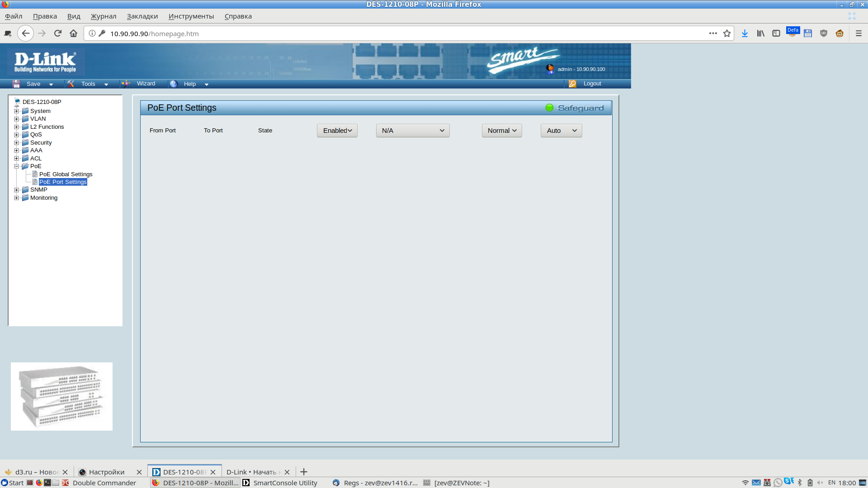
Task: Toggle the browser sidebar icon
Action: (x=776, y=33)
